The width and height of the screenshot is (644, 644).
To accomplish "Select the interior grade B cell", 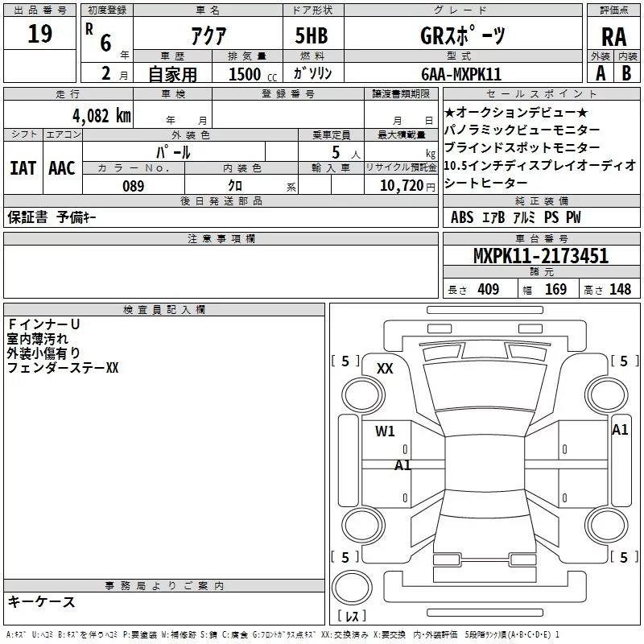I will coord(627,73).
